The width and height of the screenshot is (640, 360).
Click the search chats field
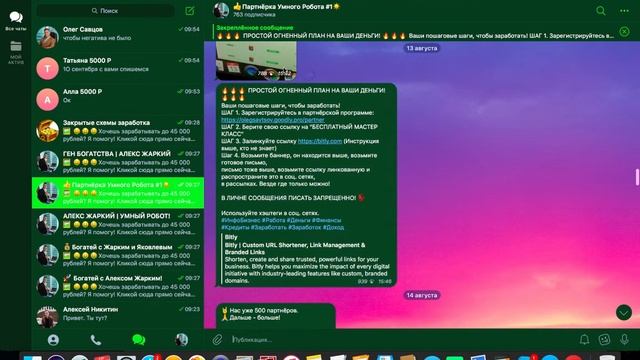[105, 11]
